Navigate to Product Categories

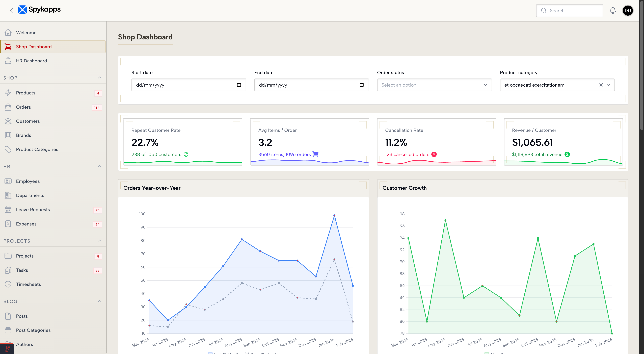[37, 149]
